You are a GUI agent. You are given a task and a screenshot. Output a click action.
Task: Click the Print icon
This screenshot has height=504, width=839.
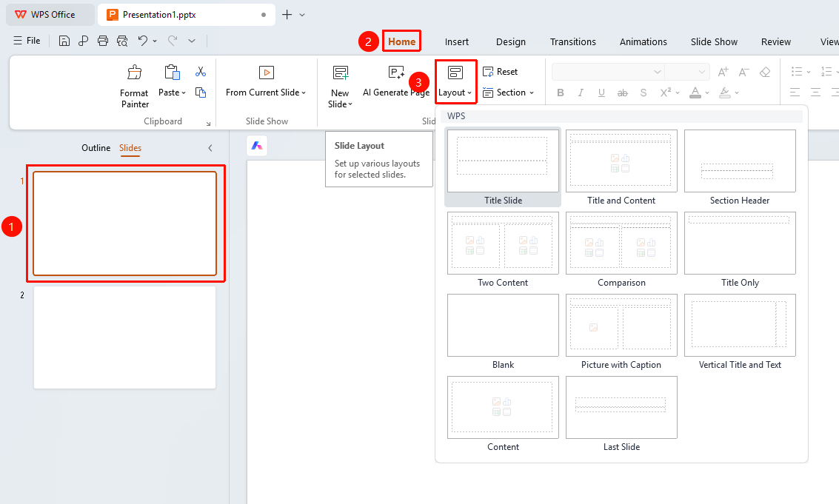click(x=103, y=41)
